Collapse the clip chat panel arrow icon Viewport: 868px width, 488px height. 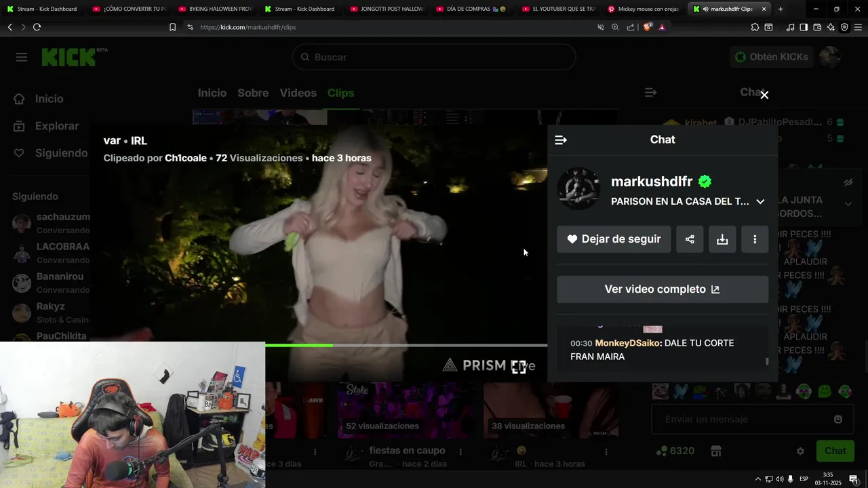[561, 140]
